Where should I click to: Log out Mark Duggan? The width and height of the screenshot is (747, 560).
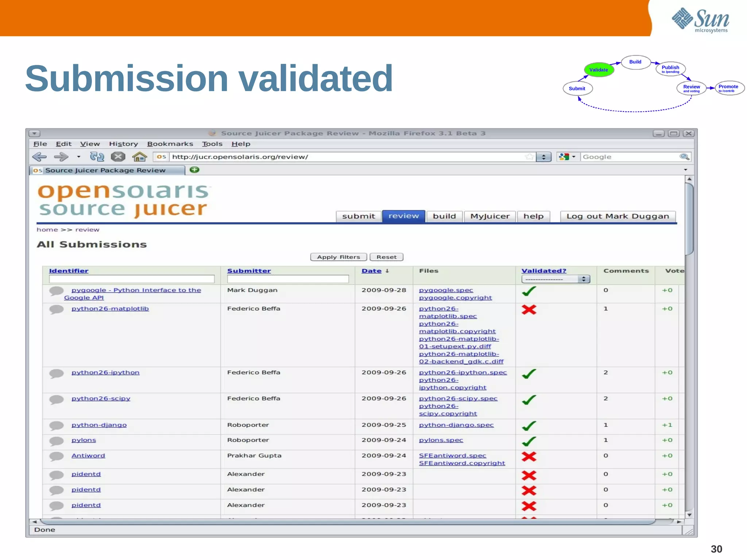click(x=618, y=216)
